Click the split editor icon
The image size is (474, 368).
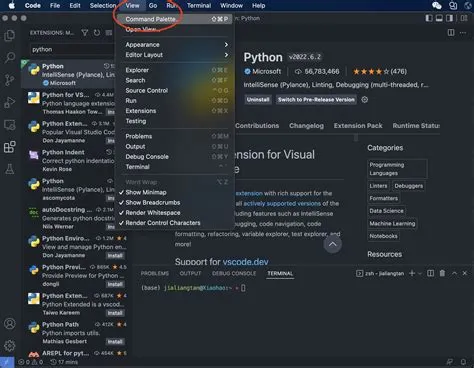point(451,33)
